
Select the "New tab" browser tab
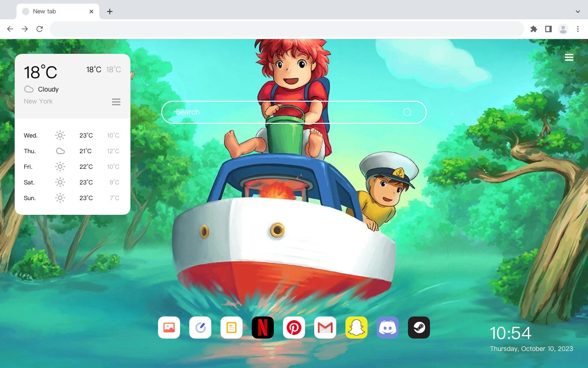point(58,11)
